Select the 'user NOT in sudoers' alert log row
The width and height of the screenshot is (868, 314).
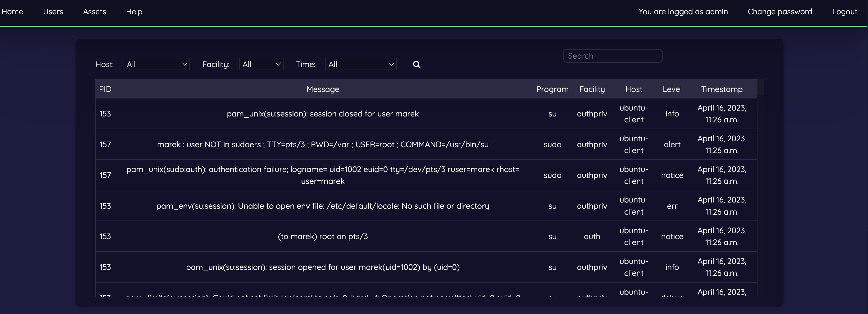[x=322, y=144]
